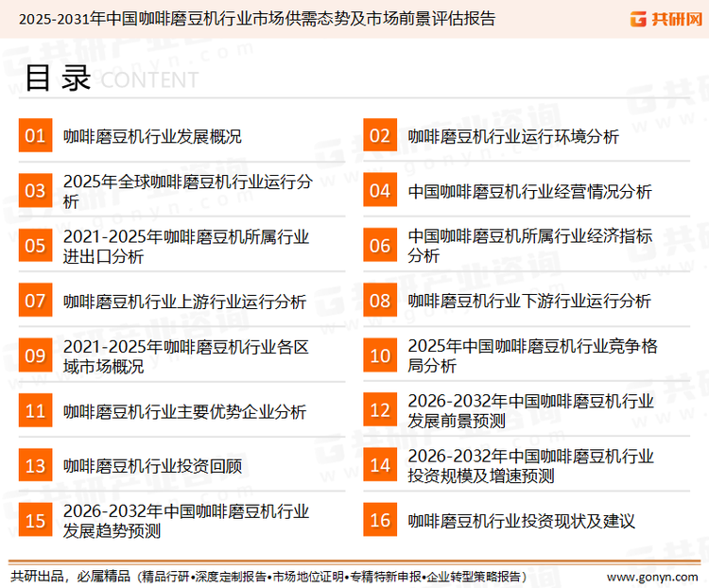This screenshot has height=588, width=709.
Task: Click orange number box 15
Action: (x=35, y=520)
